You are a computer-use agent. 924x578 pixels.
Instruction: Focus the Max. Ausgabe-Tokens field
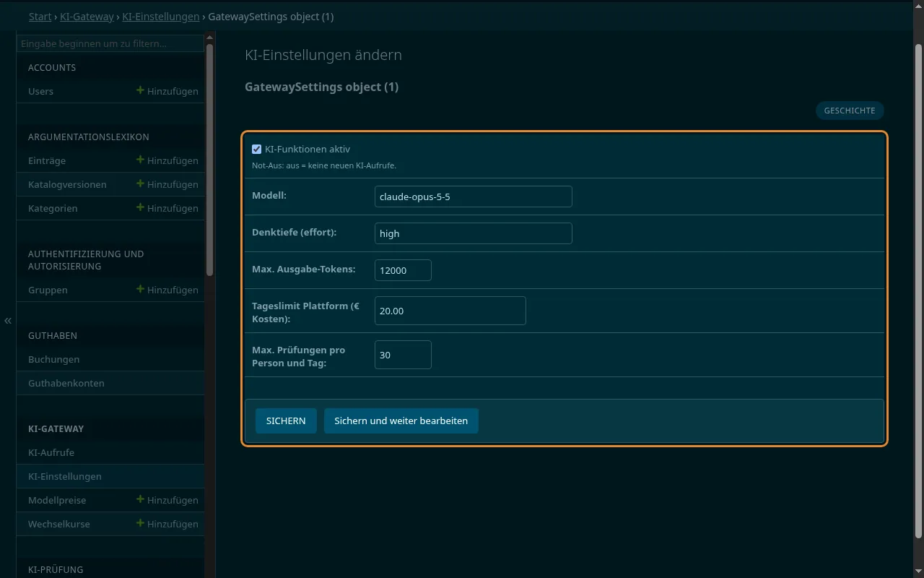tap(403, 270)
